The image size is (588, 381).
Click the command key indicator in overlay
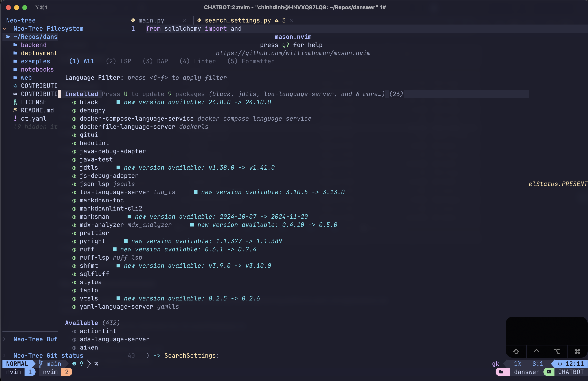tap(577, 351)
